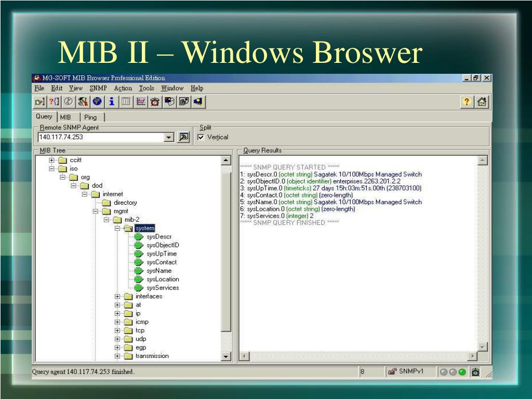Viewport: 532px width, 399px height.
Task: Click the yellow question mark help icon
Action: coord(467,101)
